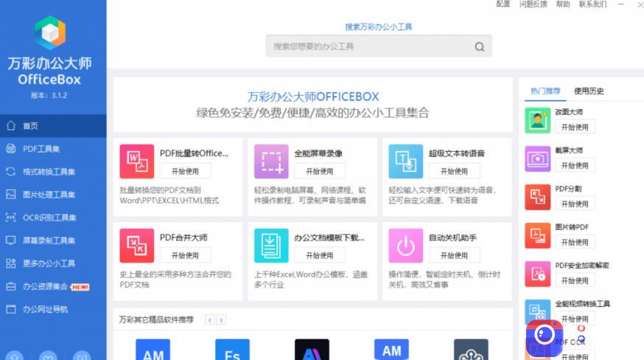Open 办公网址导航 in the sidebar
The height and width of the screenshot is (360, 644).
tap(53, 309)
